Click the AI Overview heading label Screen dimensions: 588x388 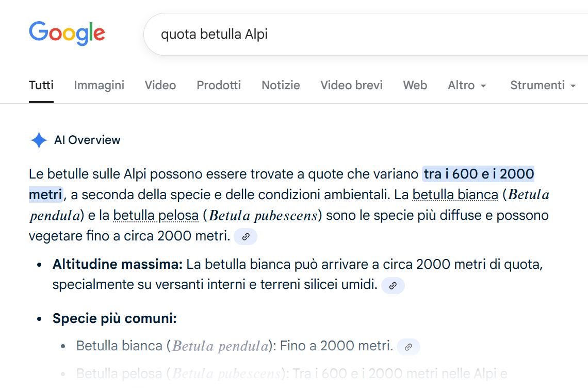pyautogui.click(x=88, y=140)
